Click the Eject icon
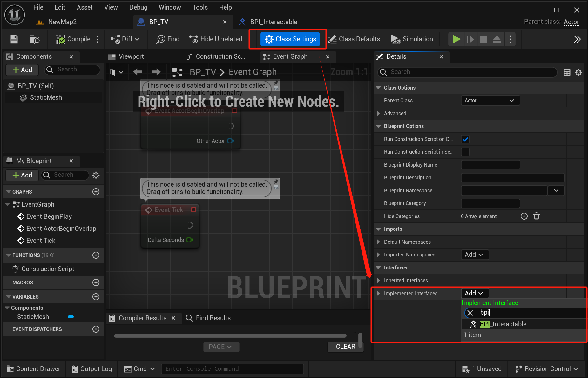588x378 pixels. point(497,39)
